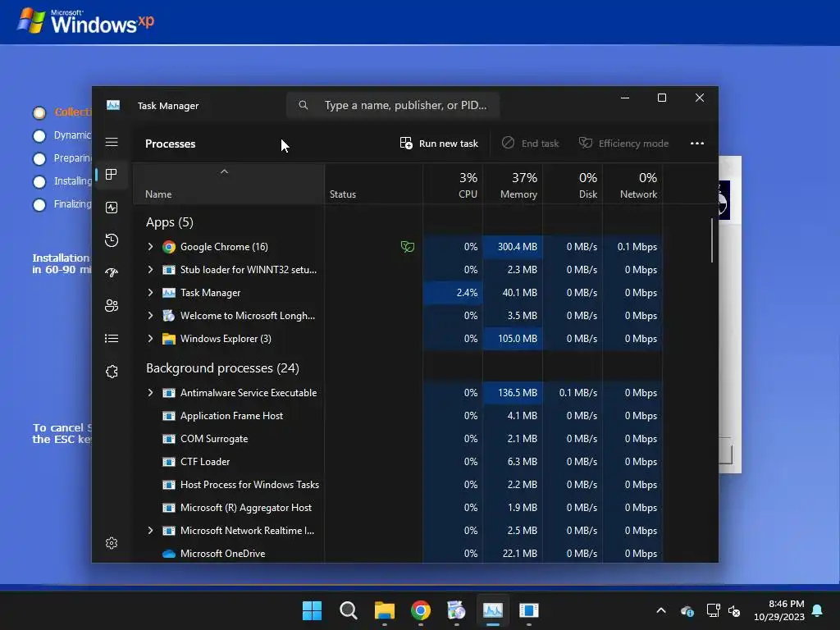Select the Installing step radio in XP setup
The height and width of the screenshot is (630, 840).
(39, 181)
